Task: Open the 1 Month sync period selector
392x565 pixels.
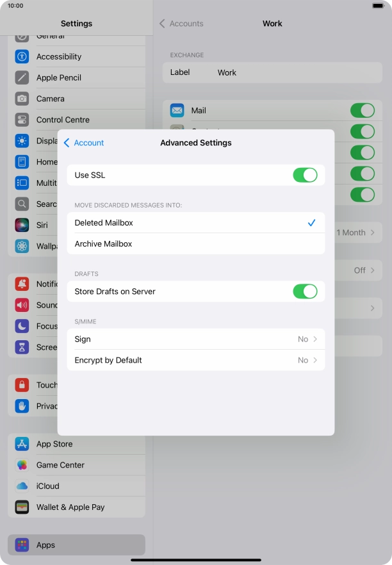Action: tap(355, 233)
